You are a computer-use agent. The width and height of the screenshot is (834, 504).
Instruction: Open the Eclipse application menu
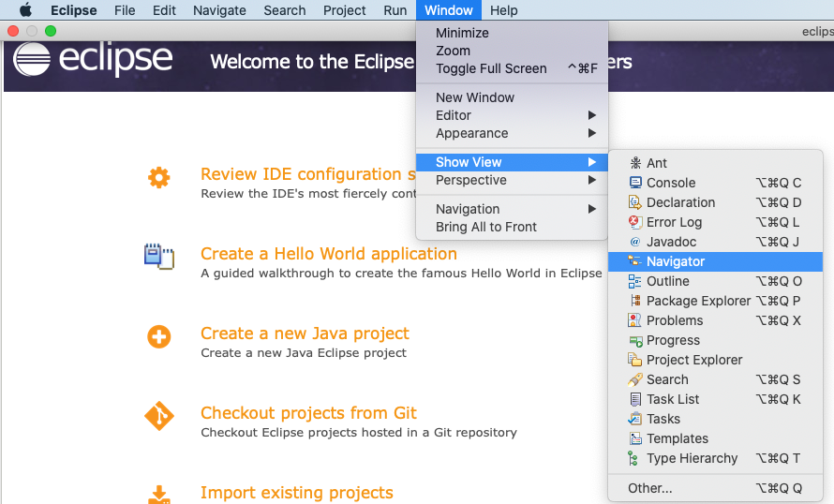[x=73, y=10]
